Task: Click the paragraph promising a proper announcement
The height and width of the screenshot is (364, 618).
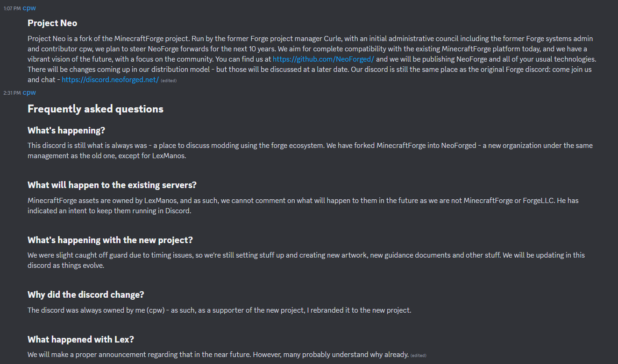Action: [218, 355]
